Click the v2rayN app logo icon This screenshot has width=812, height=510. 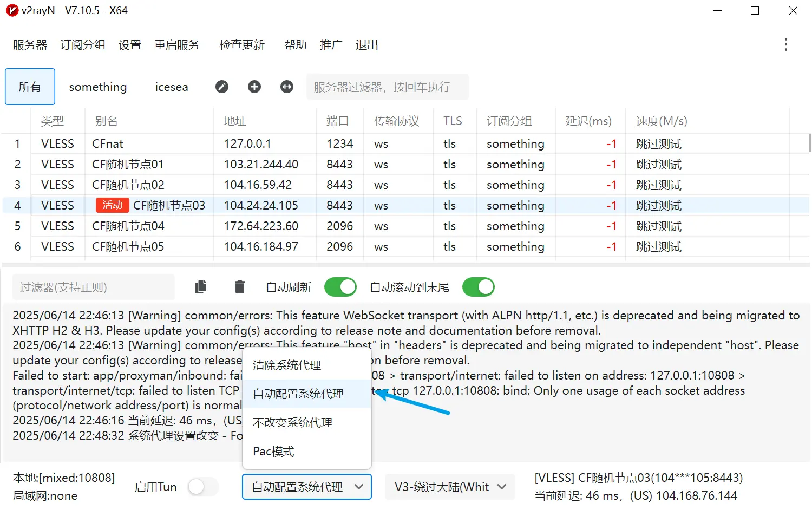(12, 10)
